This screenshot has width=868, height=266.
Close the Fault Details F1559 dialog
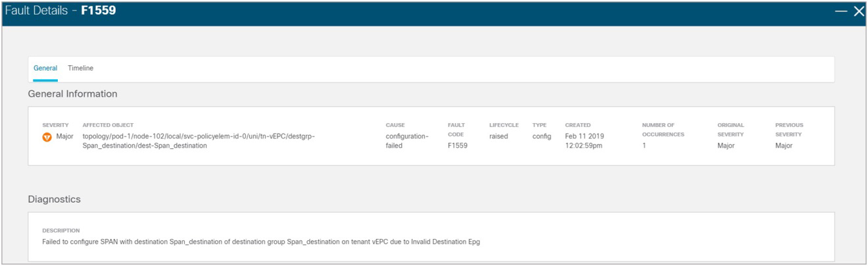pyautogui.click(x=858, y=11)
